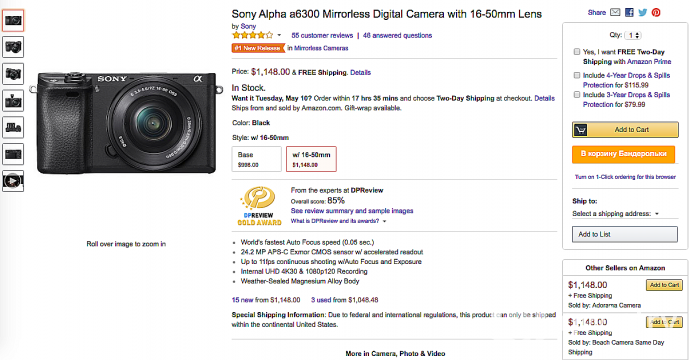Image resolution: width=690 pixels, height=360 pixels.
Task: Expand the Select a shipping address dropdown
Action: [x=615, y=213]
